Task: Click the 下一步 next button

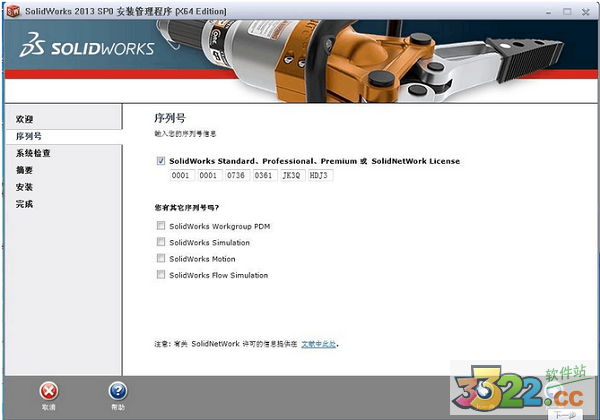Action: [x=565, y=415]
